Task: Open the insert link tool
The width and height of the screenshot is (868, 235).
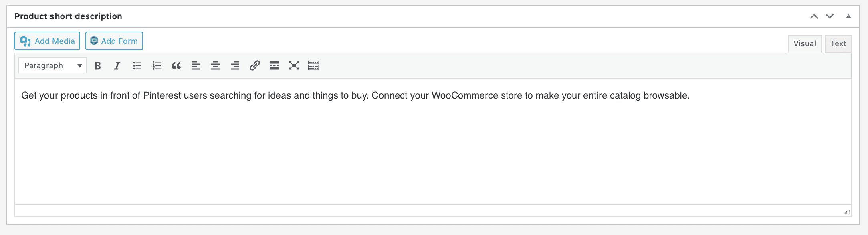Action: pos(255,66)
